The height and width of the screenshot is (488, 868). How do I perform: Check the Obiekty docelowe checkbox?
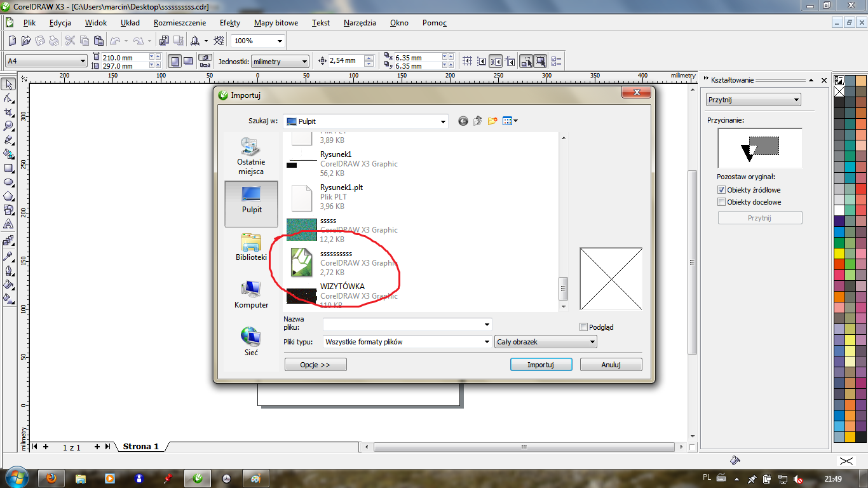click(721, 202)
